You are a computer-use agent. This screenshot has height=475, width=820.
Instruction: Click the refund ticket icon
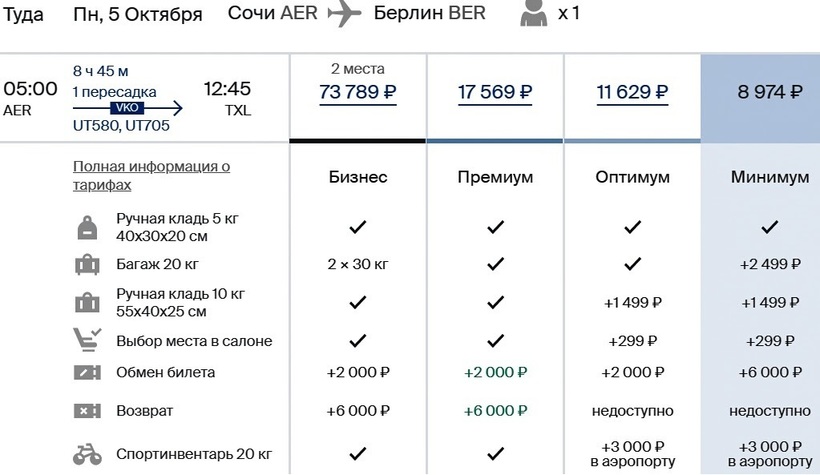(87, 411)
